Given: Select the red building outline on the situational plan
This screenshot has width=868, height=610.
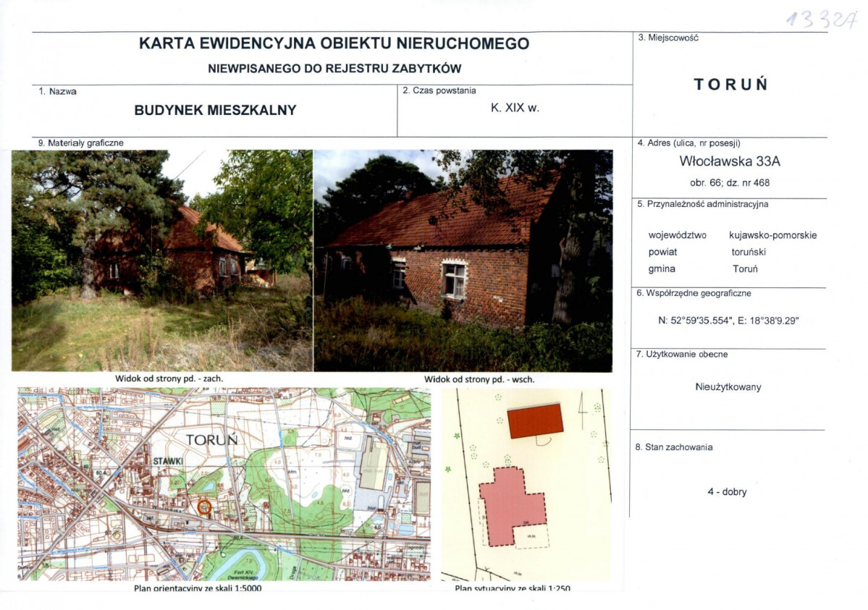Looking at the screenshot, I should 536,421.
